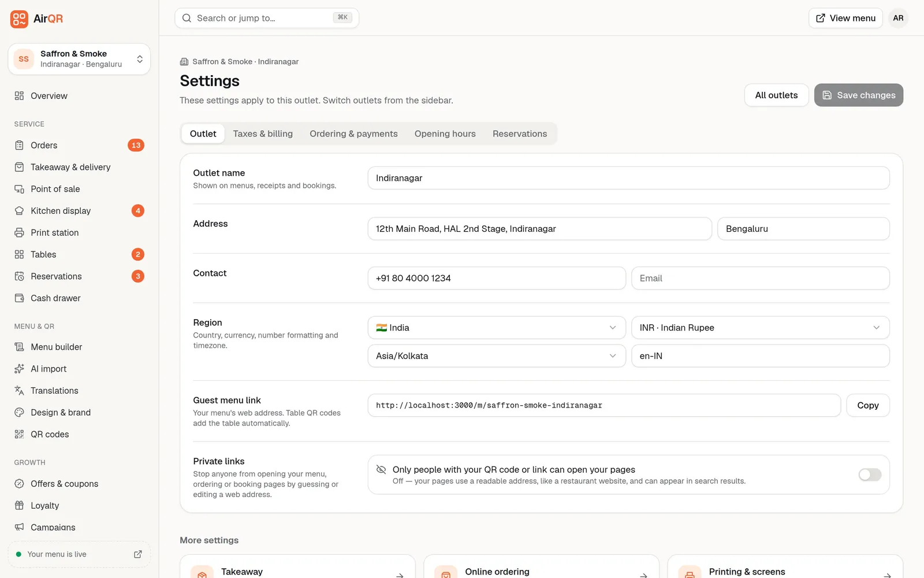Open Point of sale icon
The image size is (924, 578).
pos(19,189)
